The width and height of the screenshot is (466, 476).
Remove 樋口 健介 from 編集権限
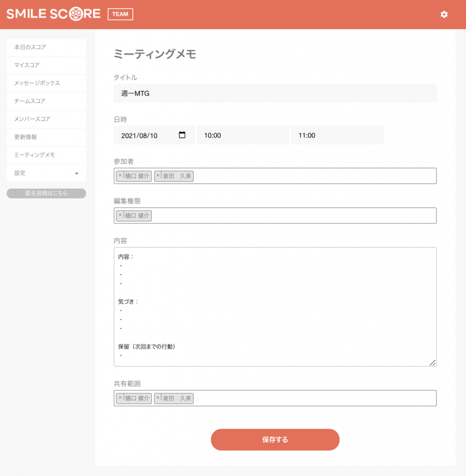tap(120, 215)
